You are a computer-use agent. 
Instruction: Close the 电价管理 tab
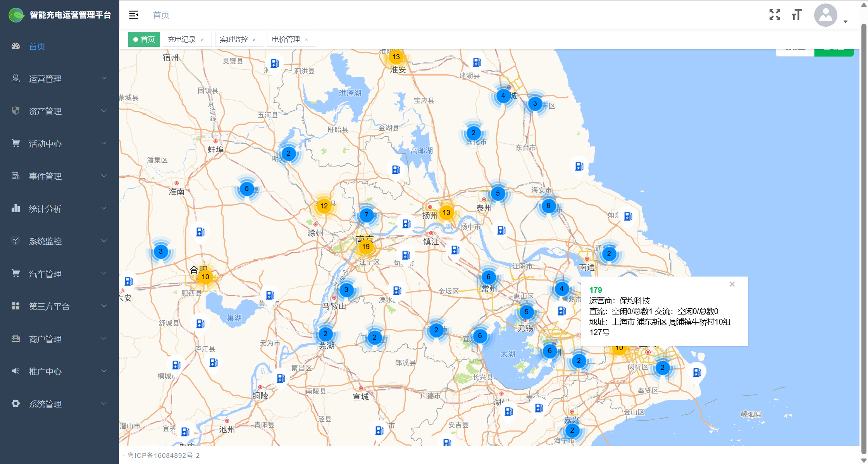307,40
